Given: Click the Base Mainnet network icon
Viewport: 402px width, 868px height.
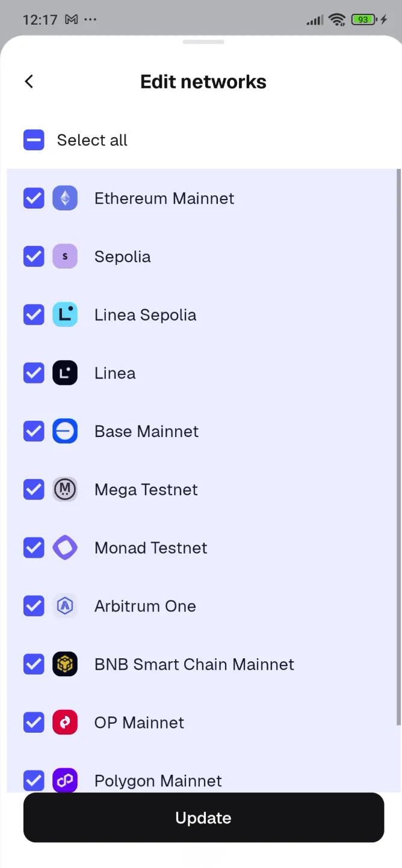Looking at the screenshot, I should 65,431.
